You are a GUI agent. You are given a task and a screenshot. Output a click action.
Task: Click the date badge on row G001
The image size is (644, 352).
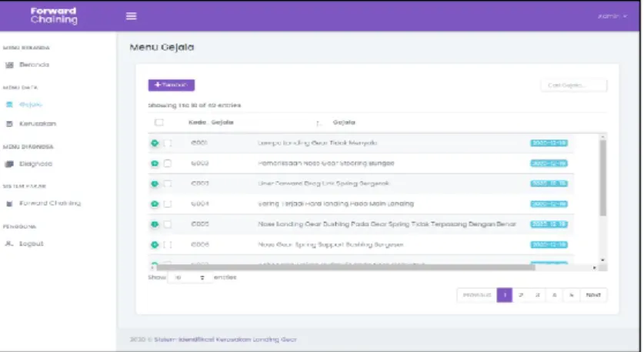tap(549, 143)
